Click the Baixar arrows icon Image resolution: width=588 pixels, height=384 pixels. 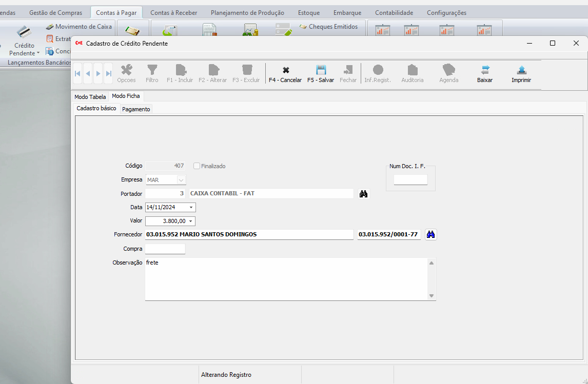pos(484,70)
